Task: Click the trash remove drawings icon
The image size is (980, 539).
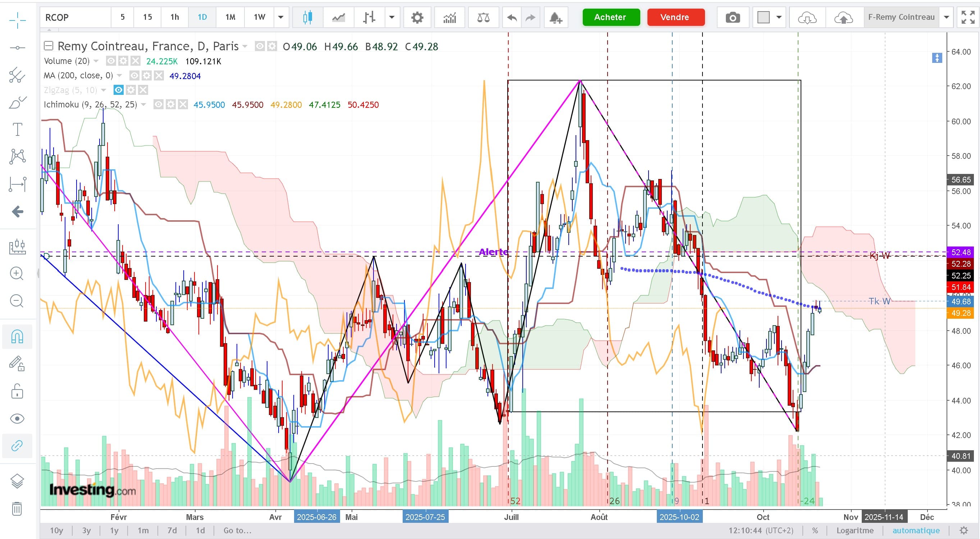Action: pyautogui.click(x=17, y=508)
